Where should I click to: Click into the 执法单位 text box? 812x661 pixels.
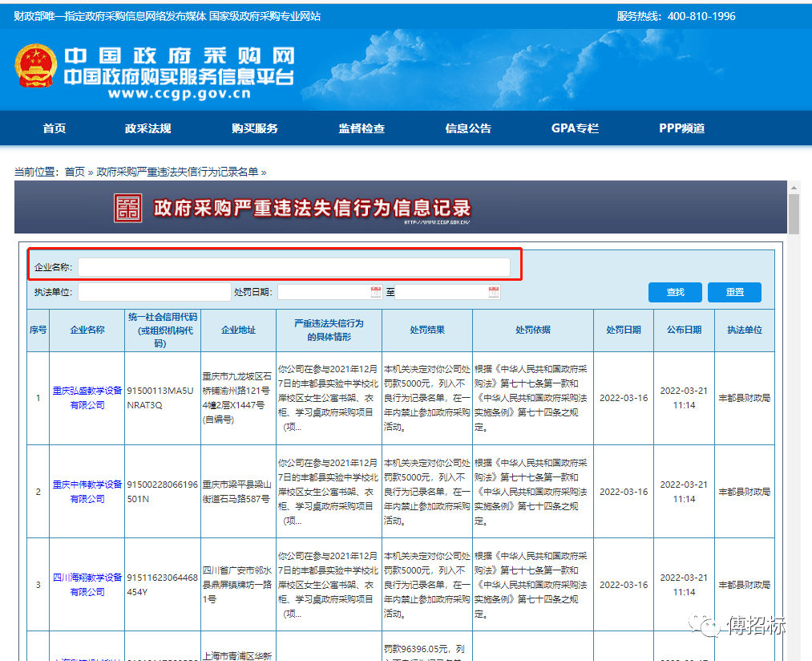point(154,292)
